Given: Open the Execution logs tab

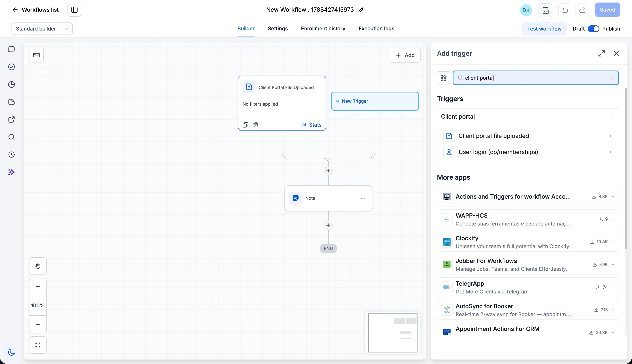Looking at the screenshot, I should pyautogui.click(x=376, y=29).
